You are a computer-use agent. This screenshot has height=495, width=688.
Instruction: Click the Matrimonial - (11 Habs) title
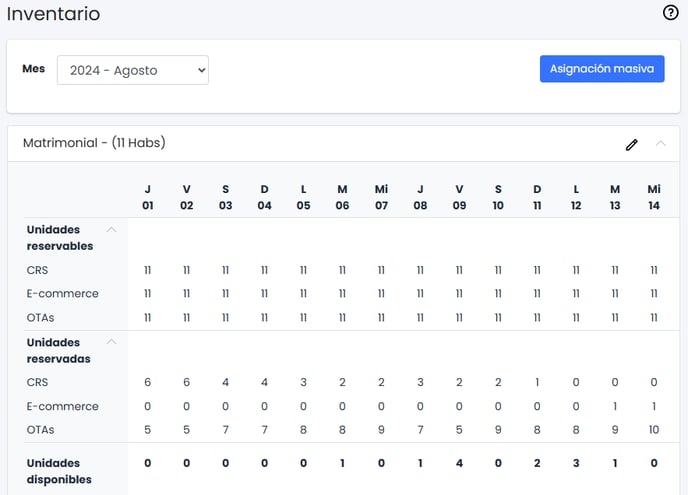94,143
